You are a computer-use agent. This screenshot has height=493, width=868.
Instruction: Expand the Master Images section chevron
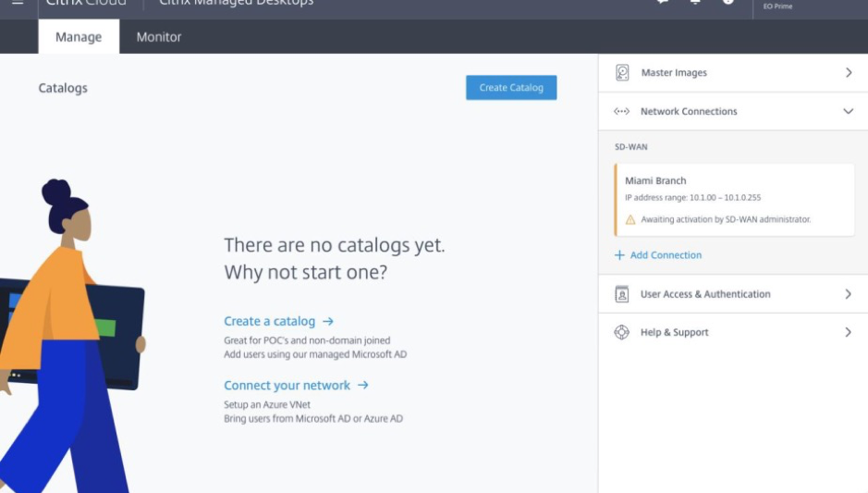click(849, 72)
